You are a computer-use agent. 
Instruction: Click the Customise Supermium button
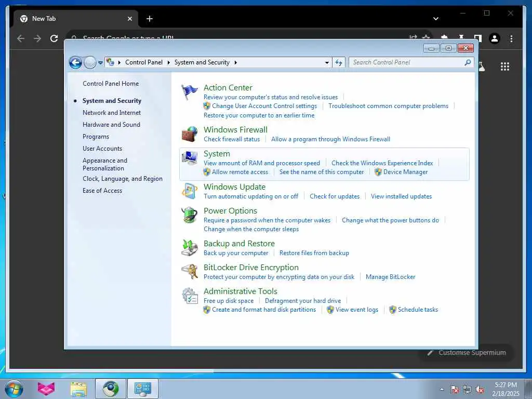[x=466, y=353]
